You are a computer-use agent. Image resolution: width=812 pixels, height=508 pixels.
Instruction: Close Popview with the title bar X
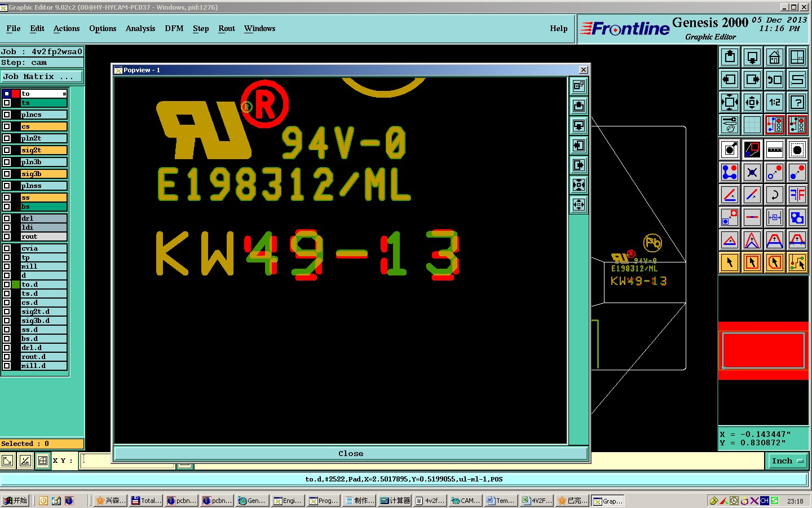584,70
